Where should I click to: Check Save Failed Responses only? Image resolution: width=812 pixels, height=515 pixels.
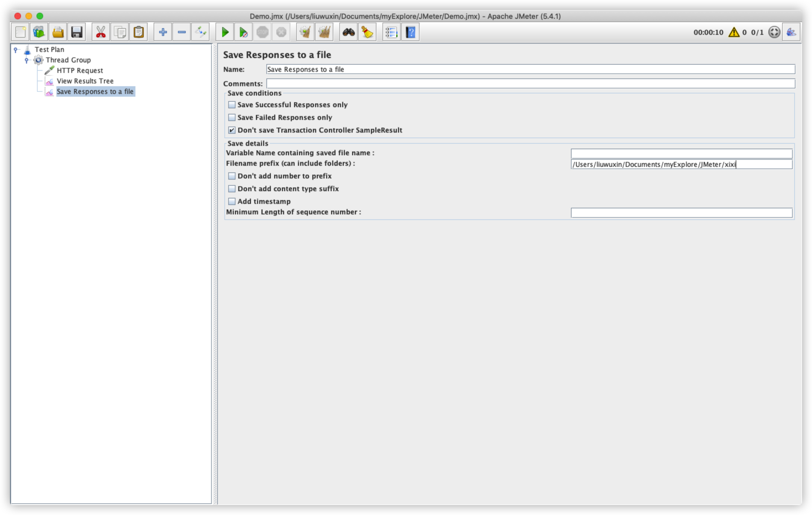[x=232, y=118]
